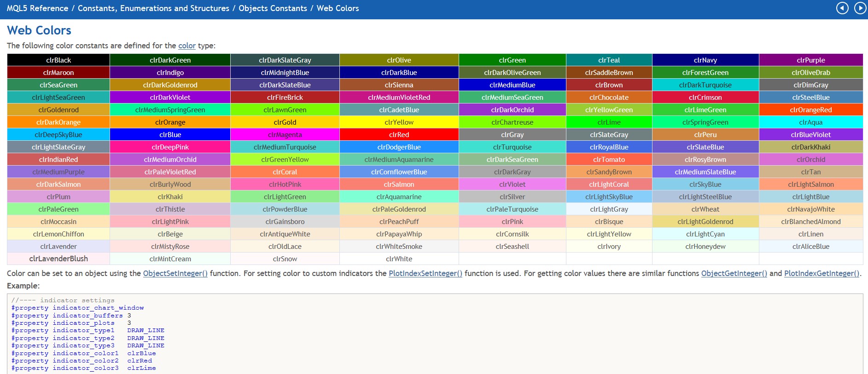Screen dimensions: 868x374
Task: Select the clrLavenderBlush swatch
Action: pos(58,259)
